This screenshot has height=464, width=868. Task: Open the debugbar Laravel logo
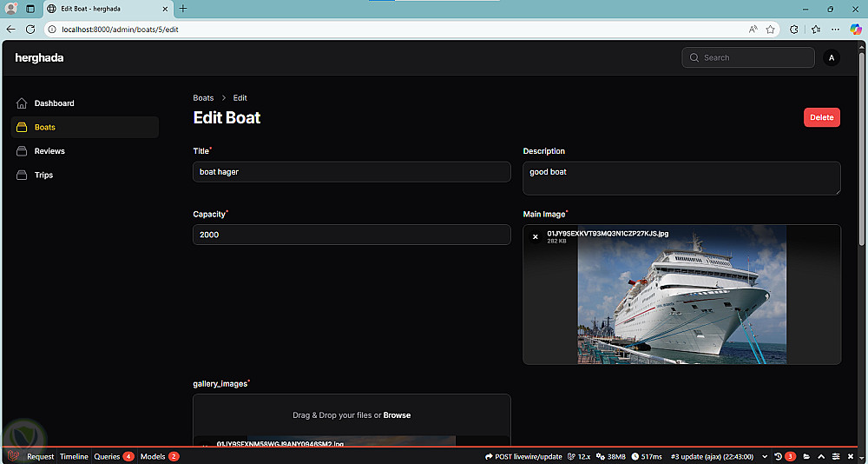click(x=15, y=457)
